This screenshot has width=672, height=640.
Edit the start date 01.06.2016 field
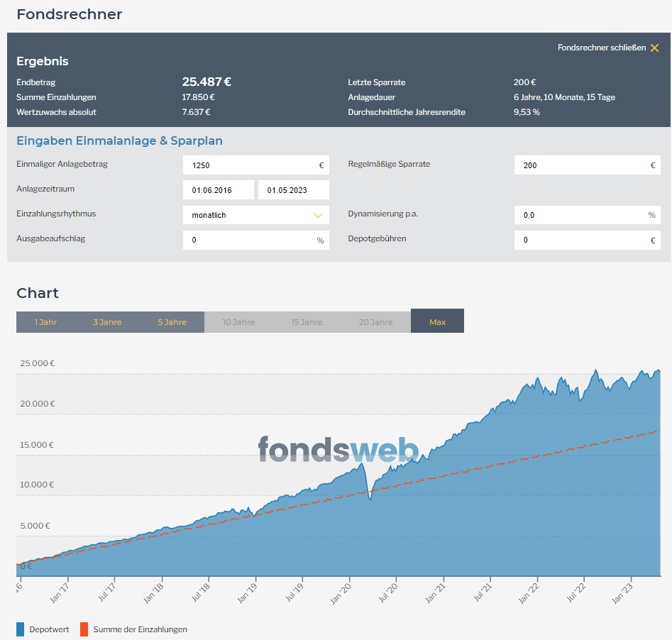pyautogui.click(x=218, y=190)
